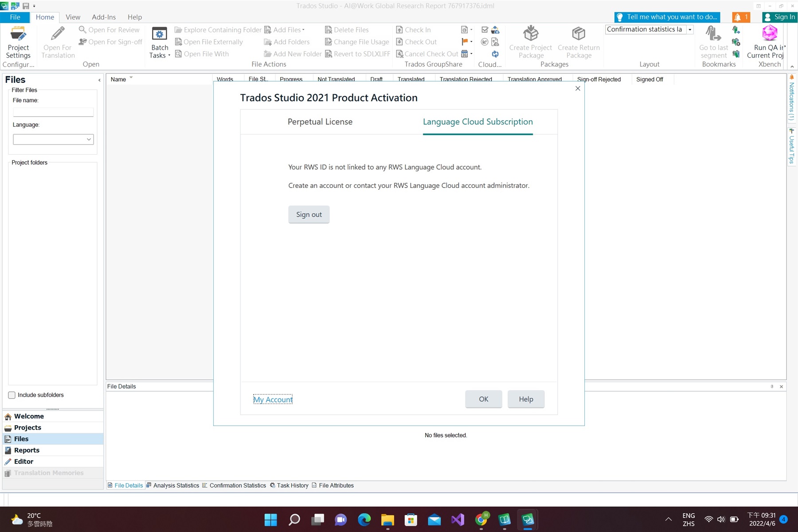
Task: Open the Batch Tasks menu icon
Action: [160, 35]
